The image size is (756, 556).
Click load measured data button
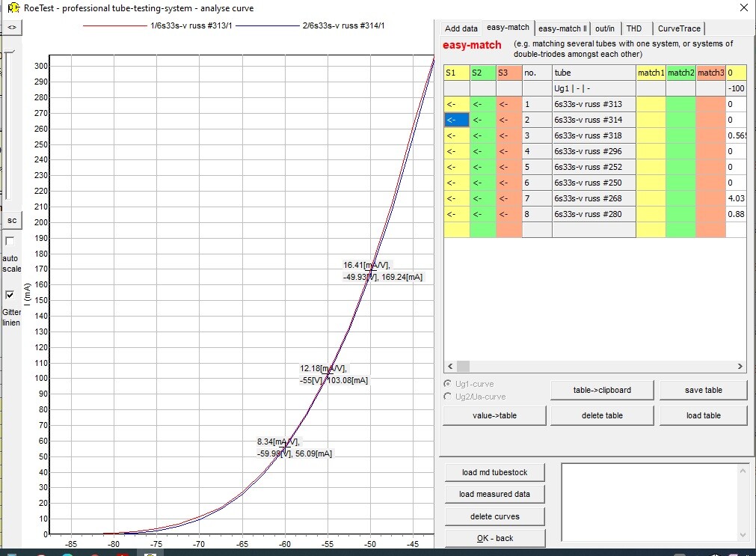(495, 494)
